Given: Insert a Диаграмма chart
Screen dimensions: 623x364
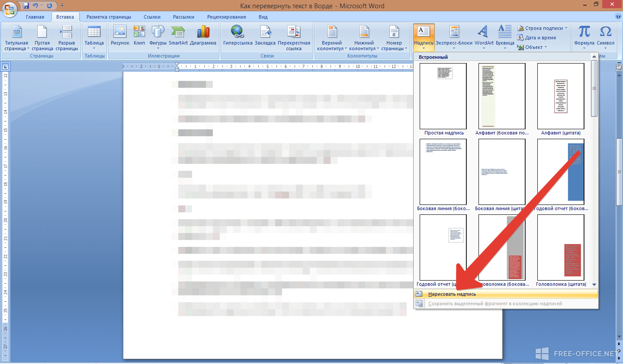Looking at the screenshot, I should (203, 35).
